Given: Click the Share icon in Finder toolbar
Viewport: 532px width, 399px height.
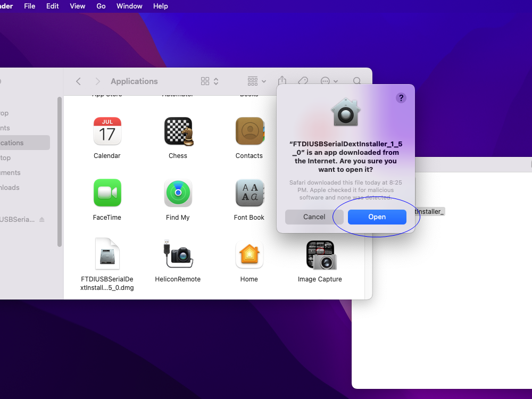Looking at the screenshot, I should point(282,81).
